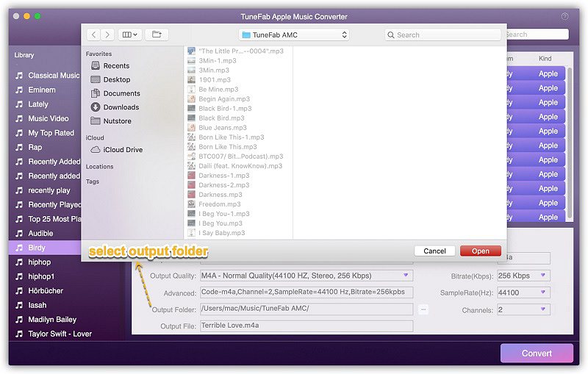Image resolution: width=588 pixels, height=374 pixels.
Task: Open the Classical Music playlist
Action: (x=53, y=75)
